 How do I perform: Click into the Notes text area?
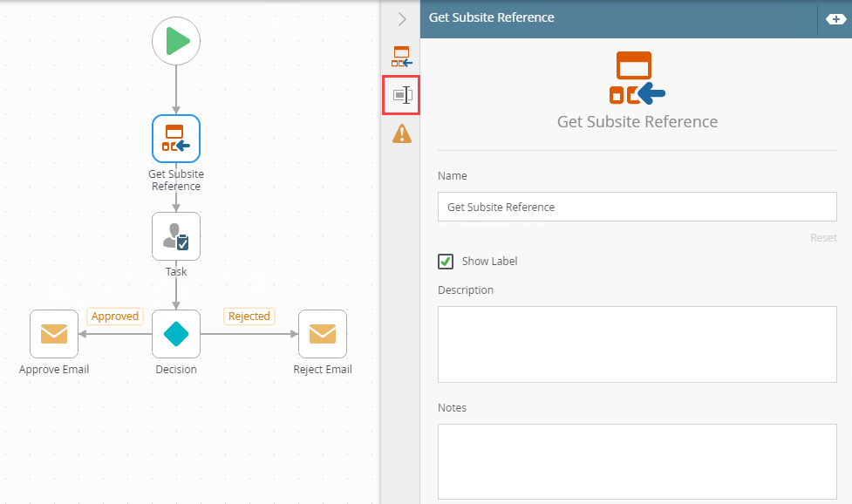(x=637, y=461)
